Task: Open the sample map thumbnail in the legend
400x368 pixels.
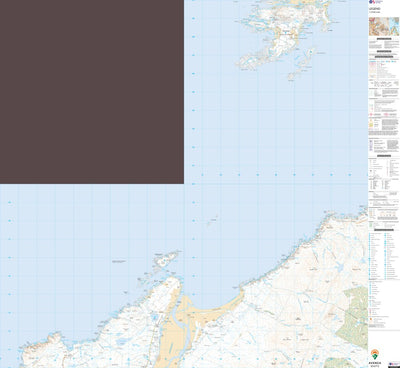Action: 384,26
